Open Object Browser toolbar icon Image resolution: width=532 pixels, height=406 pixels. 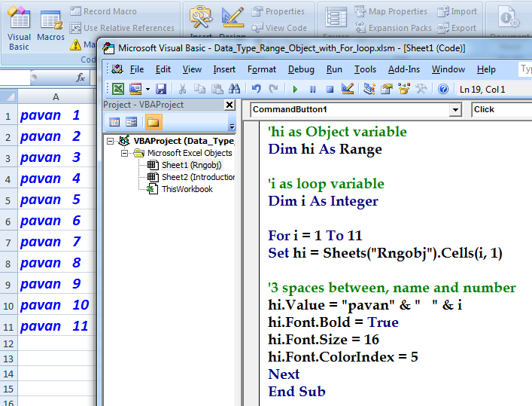(x=404, y=89)
